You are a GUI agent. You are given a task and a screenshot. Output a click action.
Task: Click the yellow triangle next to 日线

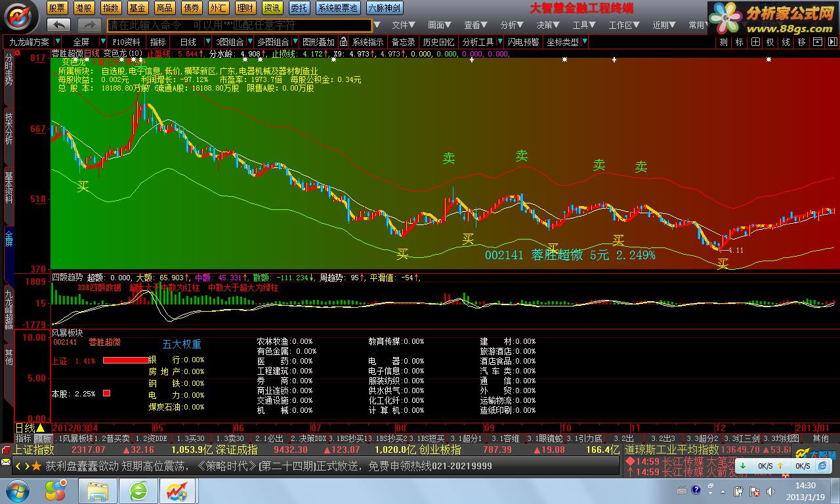[x=41, y=428]
